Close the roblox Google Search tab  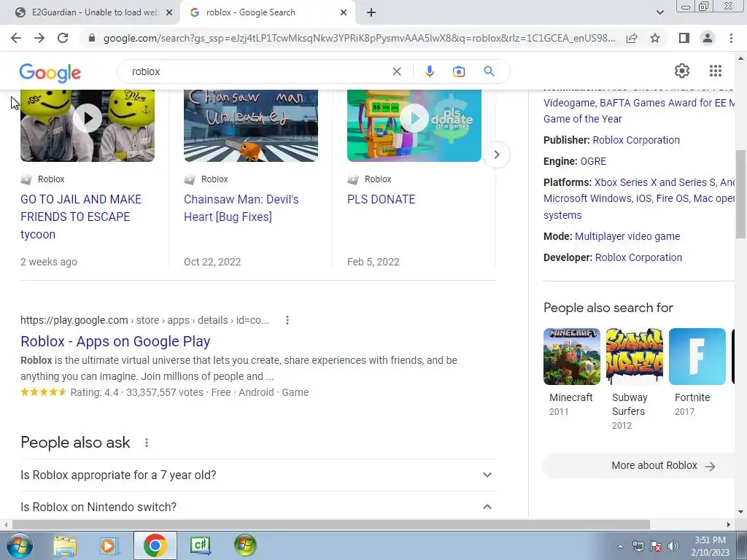coord(344,12)
